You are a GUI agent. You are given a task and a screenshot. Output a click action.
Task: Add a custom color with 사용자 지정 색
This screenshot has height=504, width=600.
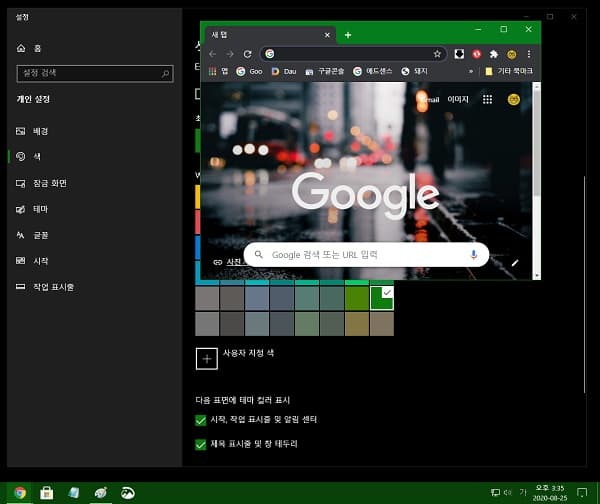[x=207, y=359]
